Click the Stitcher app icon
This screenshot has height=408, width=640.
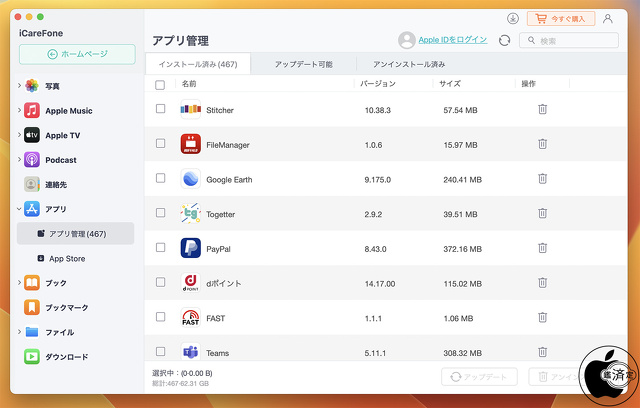tap(191, 109)
